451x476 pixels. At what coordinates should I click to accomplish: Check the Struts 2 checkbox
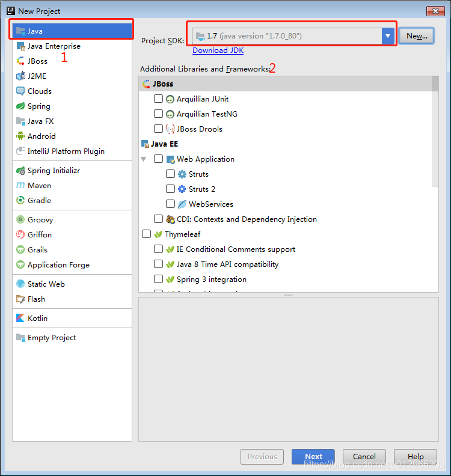click(x=170, y=189)
